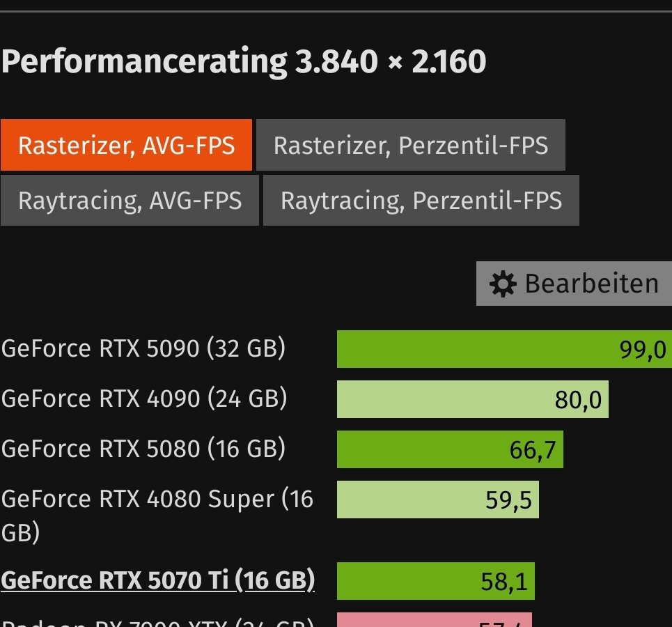The width and height of the screenshot is (672, 627).
Task: Open the Bearbeiten edit button
Action: 574,284
